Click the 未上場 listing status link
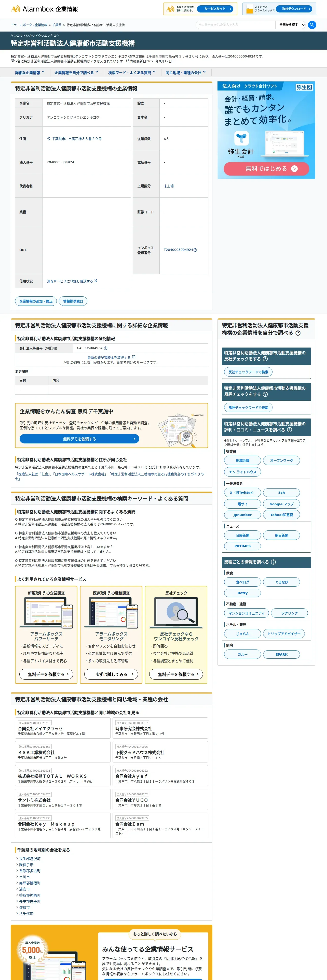 point(169,186)
